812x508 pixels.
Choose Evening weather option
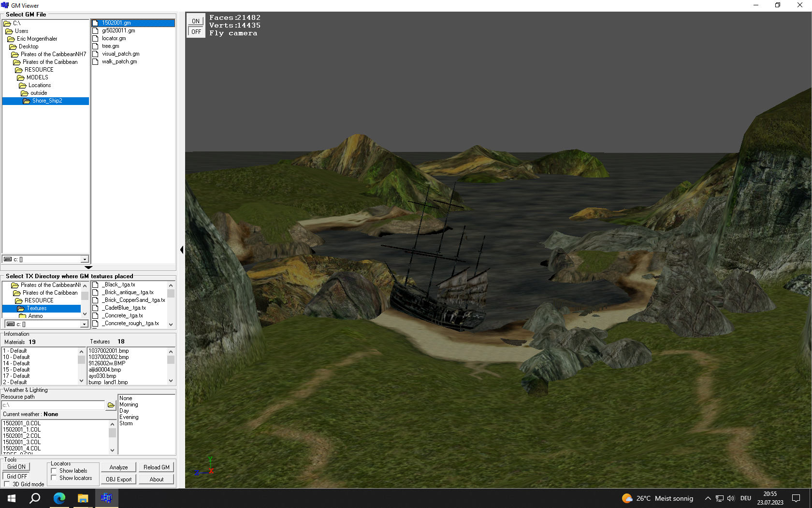(x=129, y=417)
